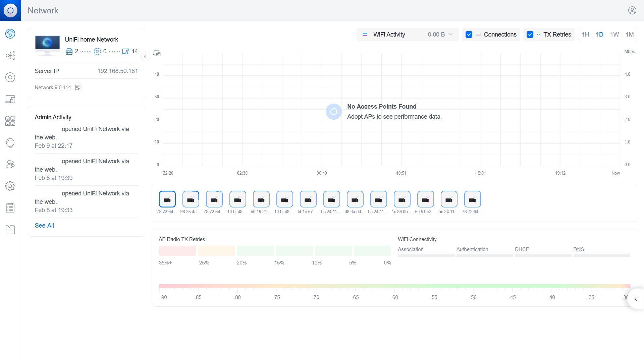644x362 pixels.
Task: Select client device 98:25:4a
Action: click(x=191, y=199)
